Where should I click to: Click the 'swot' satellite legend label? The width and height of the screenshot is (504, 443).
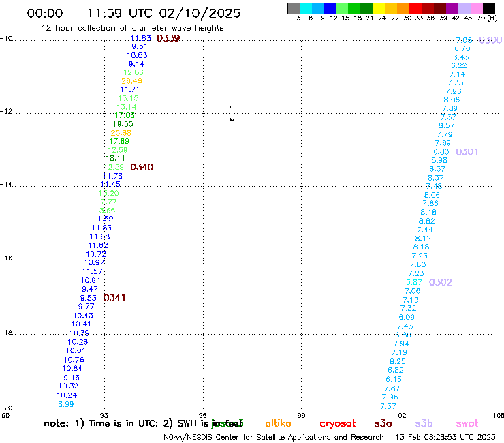[x=467, y=423]
